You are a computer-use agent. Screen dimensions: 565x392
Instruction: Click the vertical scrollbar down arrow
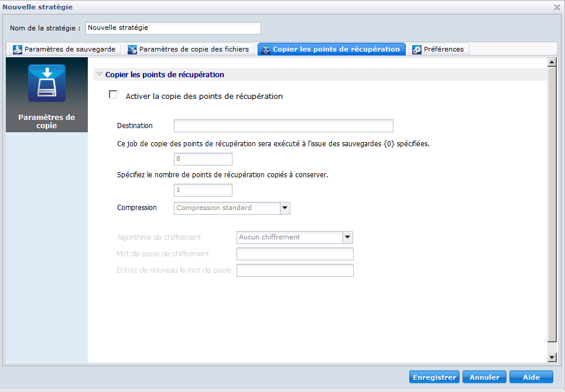tap(551, 357)
